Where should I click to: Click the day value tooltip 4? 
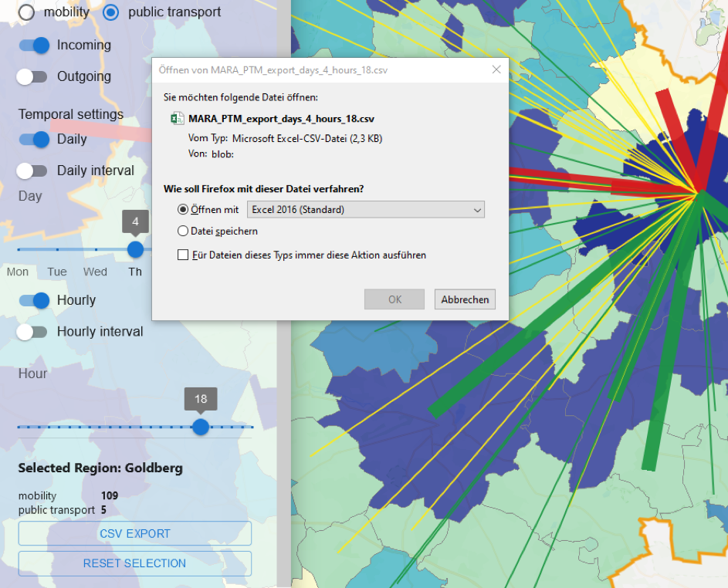[136, 221]
